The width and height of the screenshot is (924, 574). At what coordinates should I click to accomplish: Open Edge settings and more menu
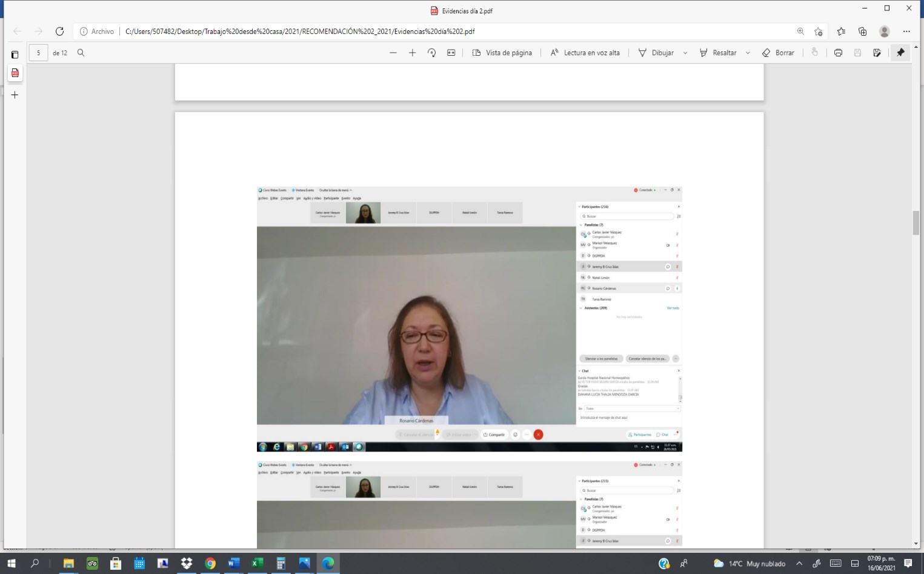(906, 32)
